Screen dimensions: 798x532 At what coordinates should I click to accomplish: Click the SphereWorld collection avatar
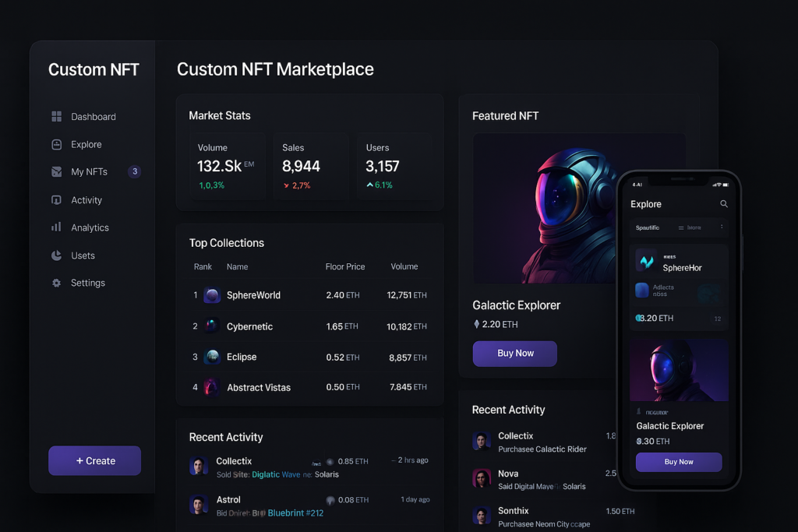[212, 295]
